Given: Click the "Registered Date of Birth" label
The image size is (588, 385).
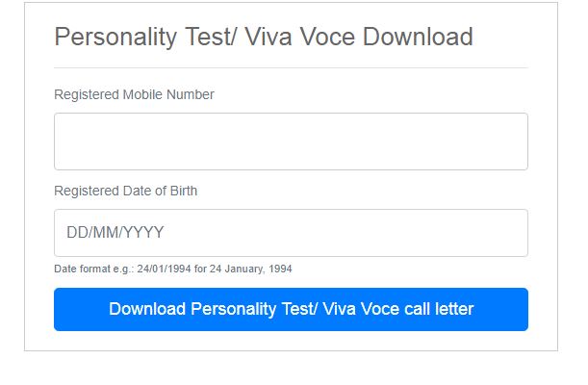Looking at the screenshot, I should (x=125, y=191).
